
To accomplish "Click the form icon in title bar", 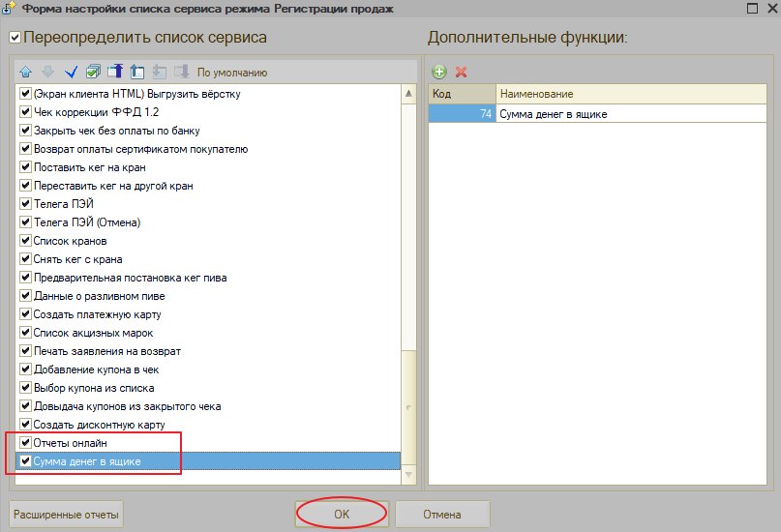I will click(9, 8).
